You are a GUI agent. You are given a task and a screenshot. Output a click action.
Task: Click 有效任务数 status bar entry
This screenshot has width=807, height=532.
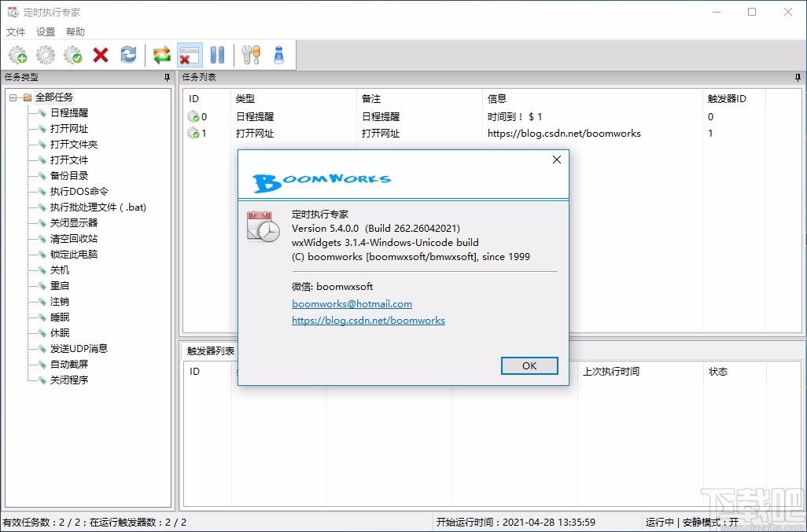[x=94, y=523]
